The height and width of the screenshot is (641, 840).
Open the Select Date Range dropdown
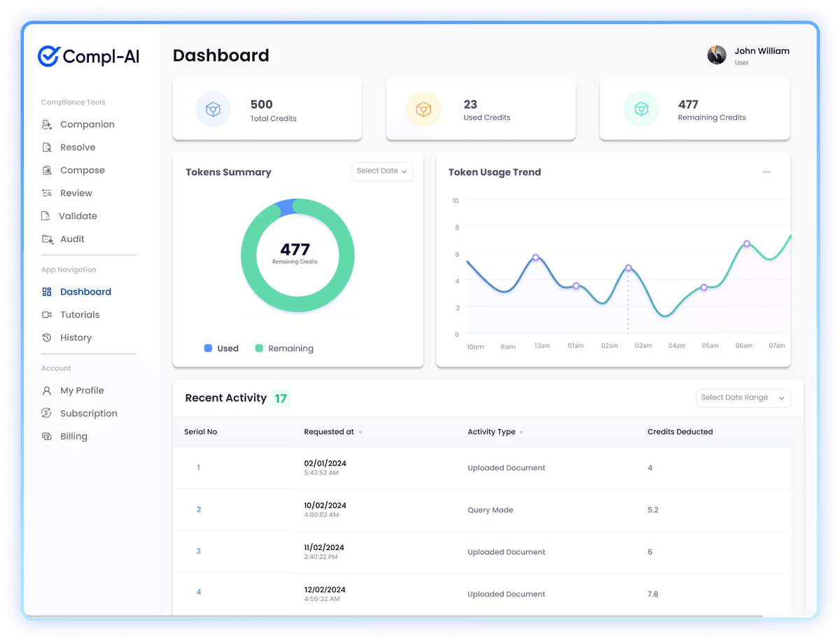coord(743,397)
